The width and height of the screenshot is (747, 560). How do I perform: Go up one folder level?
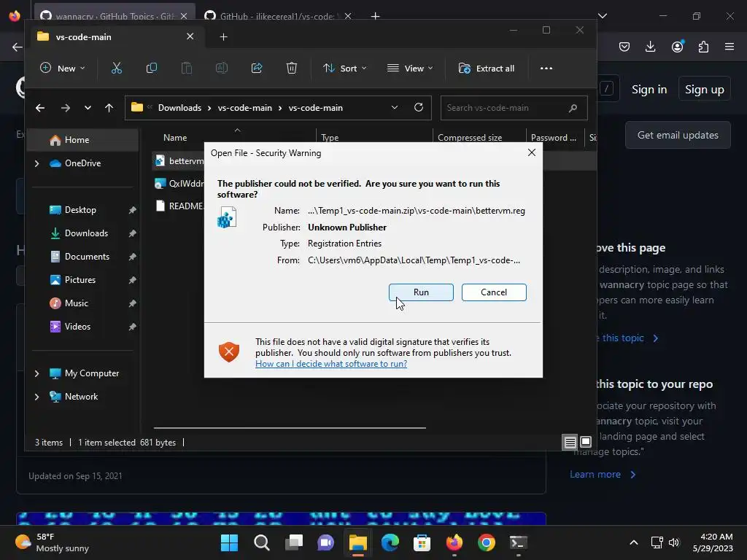[x=109, y=108]
